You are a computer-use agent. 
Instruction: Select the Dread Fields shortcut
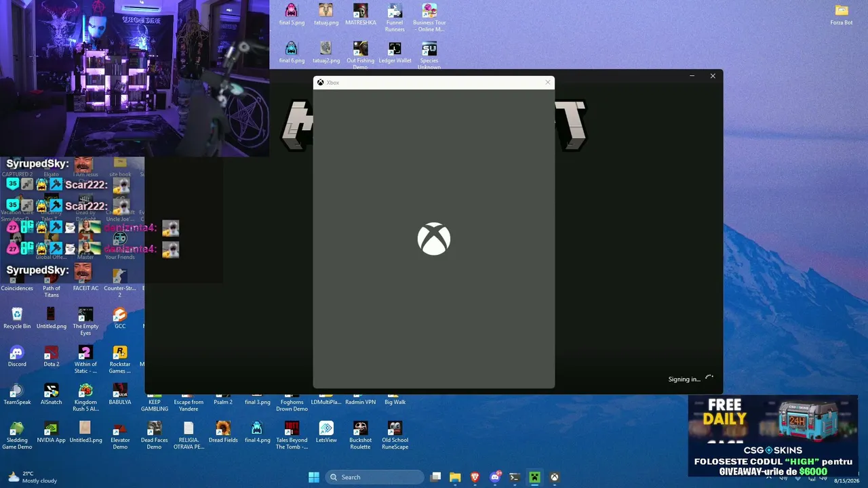223,432
